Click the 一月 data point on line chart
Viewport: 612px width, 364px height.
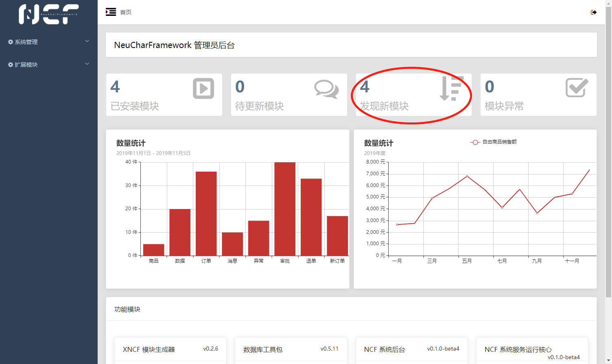(397, 225)
